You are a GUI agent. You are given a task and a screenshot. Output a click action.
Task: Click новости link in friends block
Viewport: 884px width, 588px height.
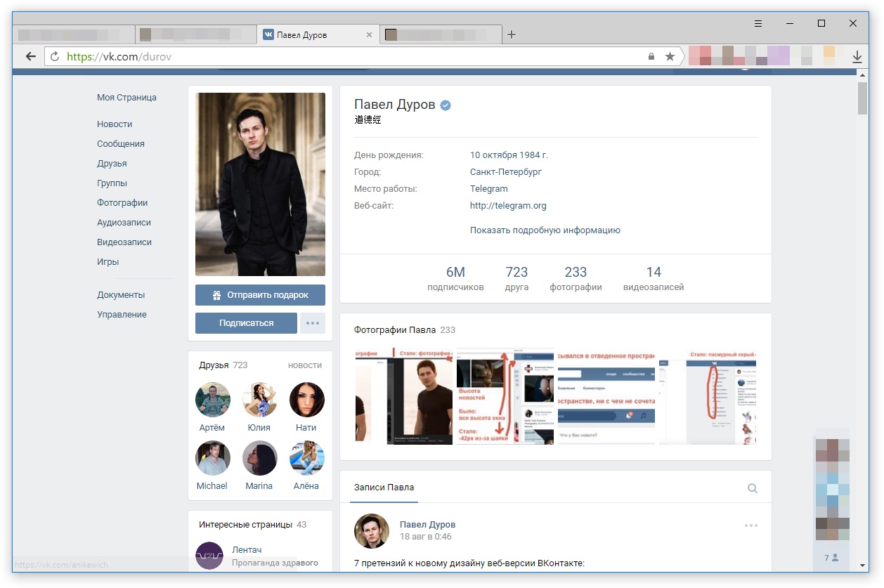coord(305,365)
